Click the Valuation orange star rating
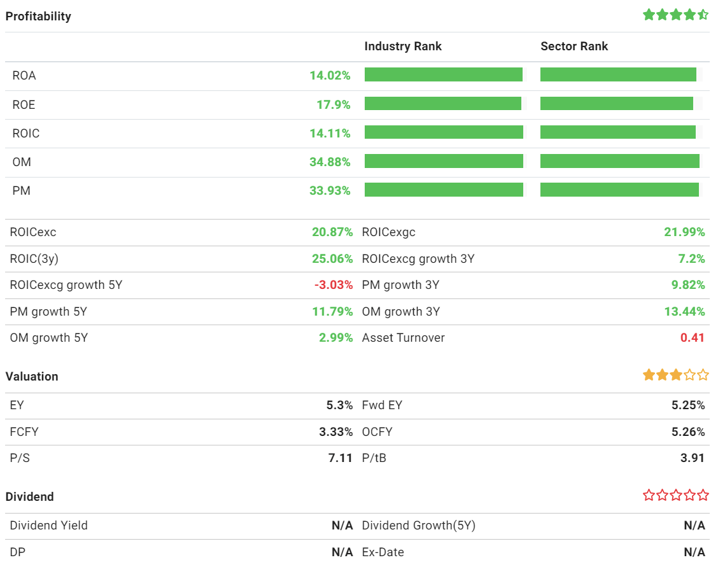 675,375
